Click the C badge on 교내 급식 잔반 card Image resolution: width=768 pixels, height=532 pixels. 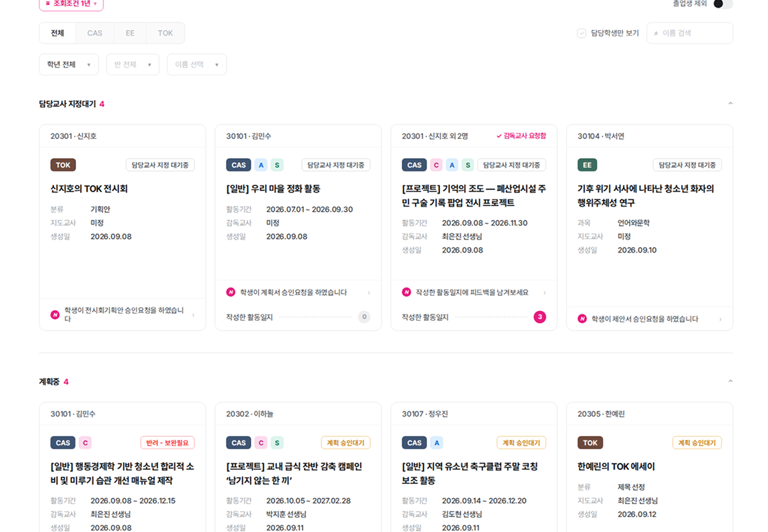click(x=261, y=443)
